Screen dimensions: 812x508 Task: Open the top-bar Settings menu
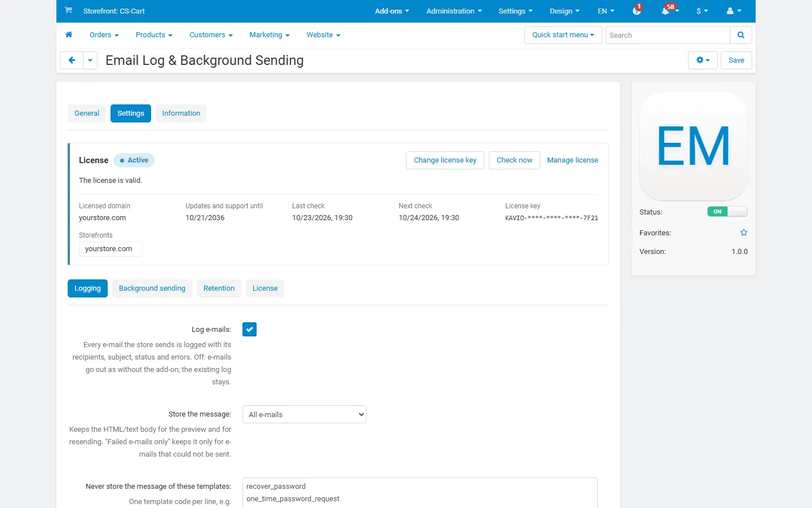[515, 11]
